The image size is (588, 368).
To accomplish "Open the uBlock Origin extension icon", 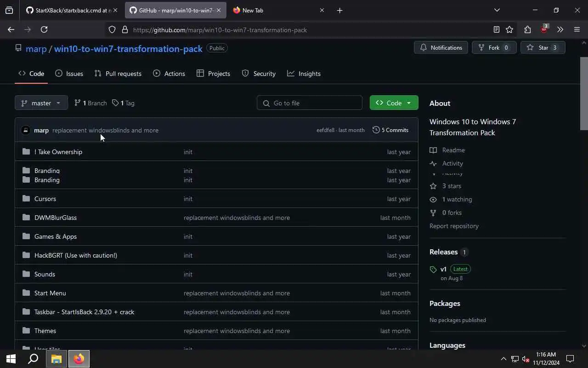I will click(x=544, y=29).
